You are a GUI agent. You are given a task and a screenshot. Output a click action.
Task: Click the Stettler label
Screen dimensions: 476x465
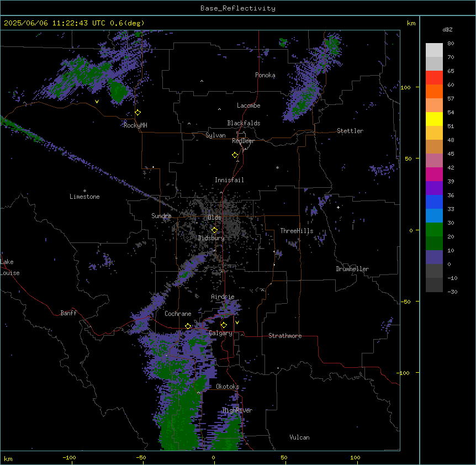click(x=350, y=131)
